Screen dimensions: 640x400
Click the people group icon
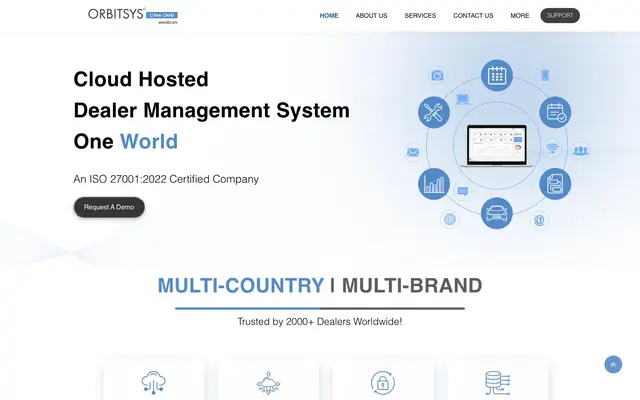pos(580,151)
